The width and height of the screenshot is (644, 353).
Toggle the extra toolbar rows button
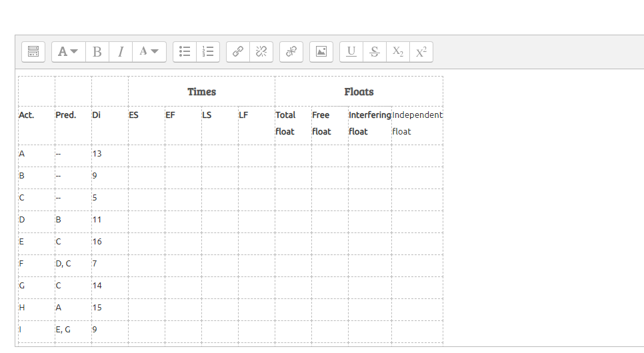point(33,52)
